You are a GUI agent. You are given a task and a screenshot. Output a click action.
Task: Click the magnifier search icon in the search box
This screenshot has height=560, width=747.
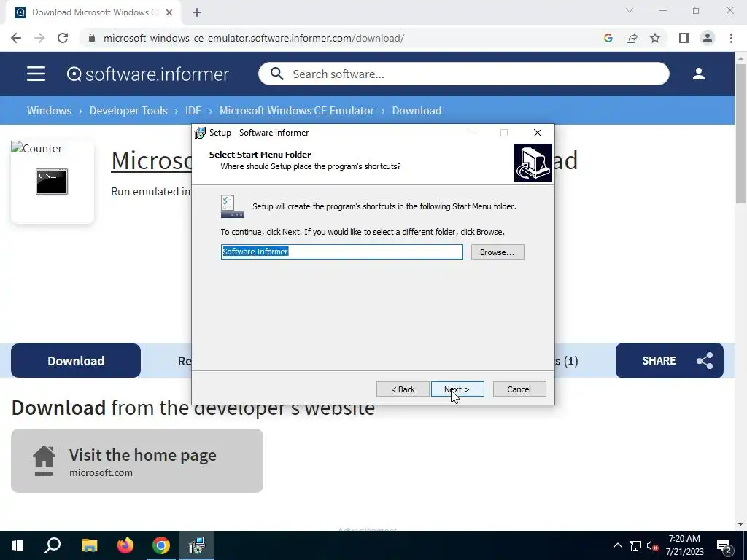[x=276, y=74]
